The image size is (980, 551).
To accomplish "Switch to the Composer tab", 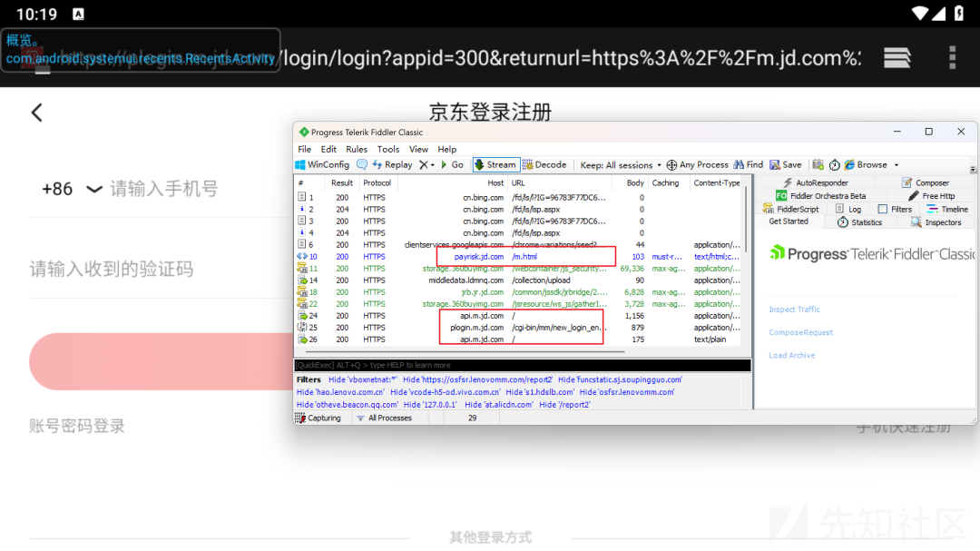I will pos(926,183).
